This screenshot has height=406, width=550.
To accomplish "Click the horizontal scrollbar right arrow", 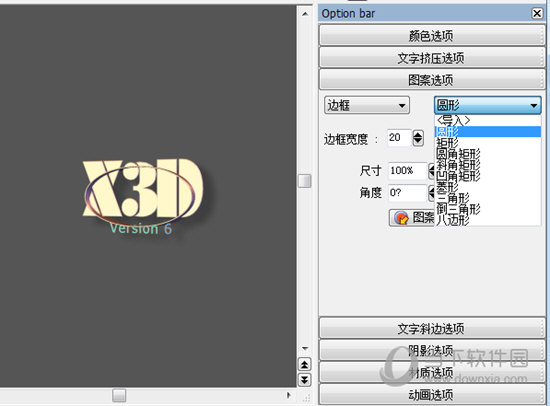I will point(289,395).
